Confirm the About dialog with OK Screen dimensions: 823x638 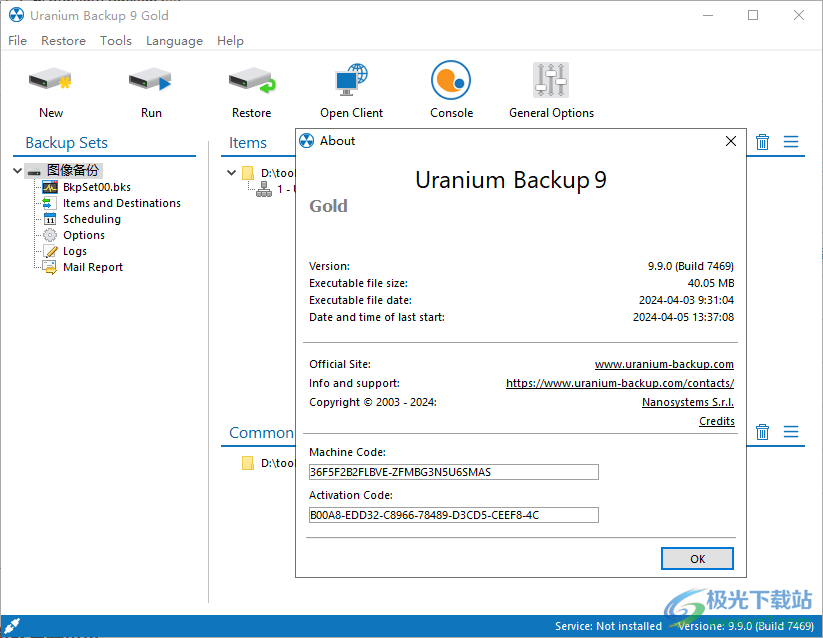point(697,558)
